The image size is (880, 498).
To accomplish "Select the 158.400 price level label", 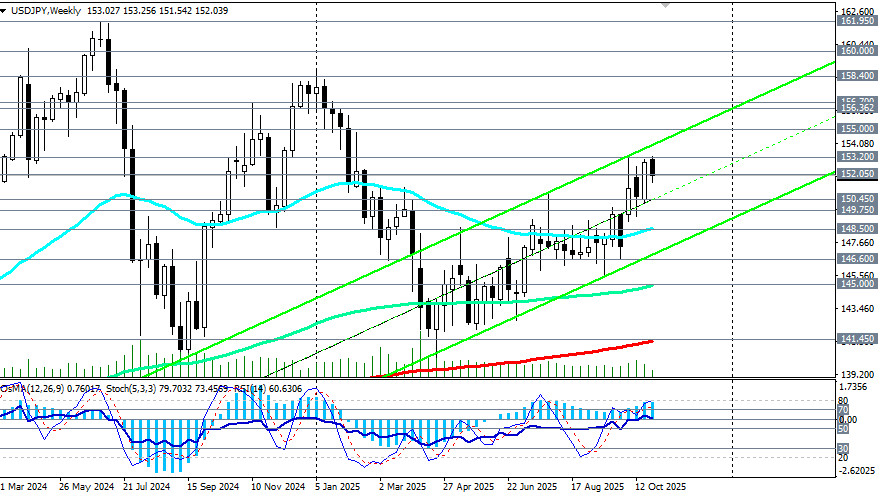I will (856, 75).
